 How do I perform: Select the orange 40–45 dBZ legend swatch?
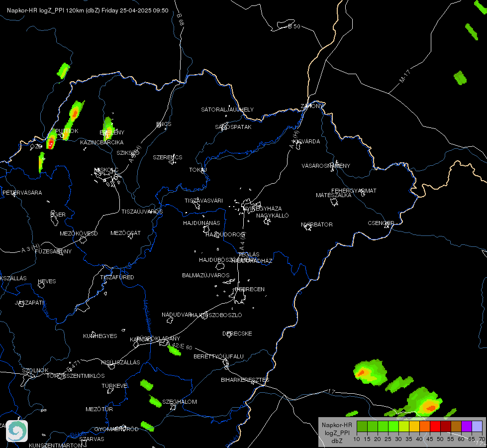tap(425, 427)
